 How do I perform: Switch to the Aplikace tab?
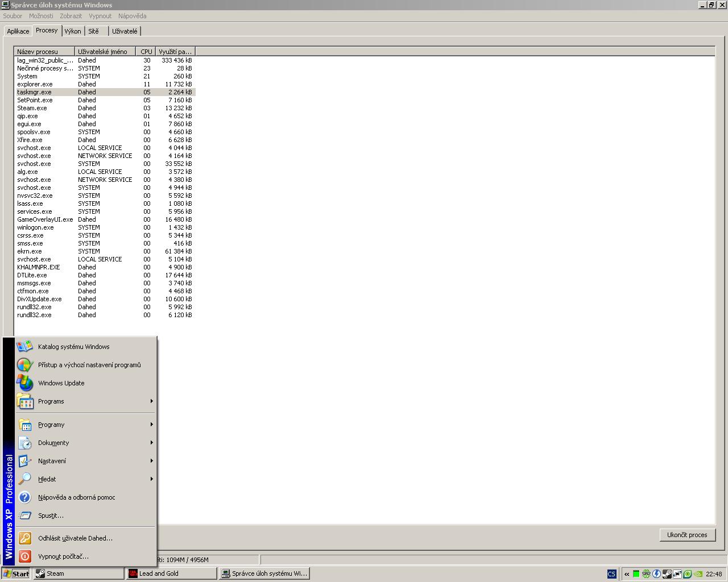[18, 31]
